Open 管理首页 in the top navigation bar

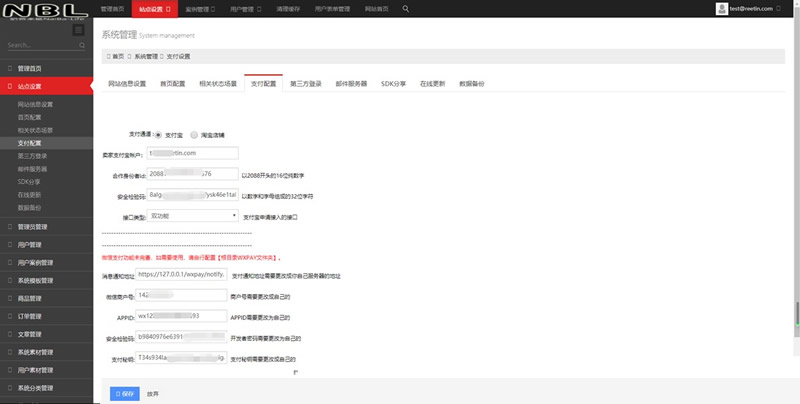tap(112, 9)
